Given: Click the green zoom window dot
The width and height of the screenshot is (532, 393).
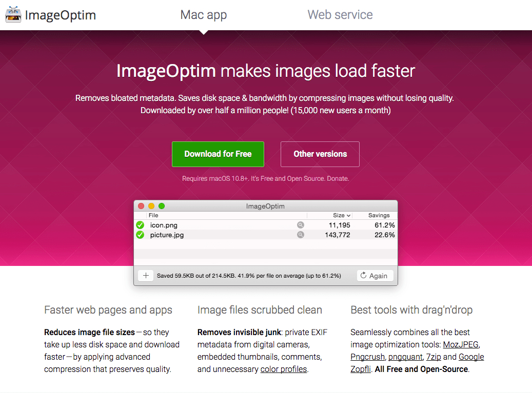Looking at the screenshot, I should pyautogui.click(x=162, y=206).
